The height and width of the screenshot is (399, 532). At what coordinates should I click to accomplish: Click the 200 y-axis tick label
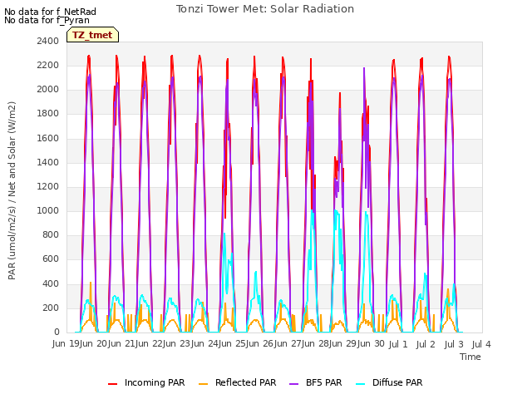51,308
